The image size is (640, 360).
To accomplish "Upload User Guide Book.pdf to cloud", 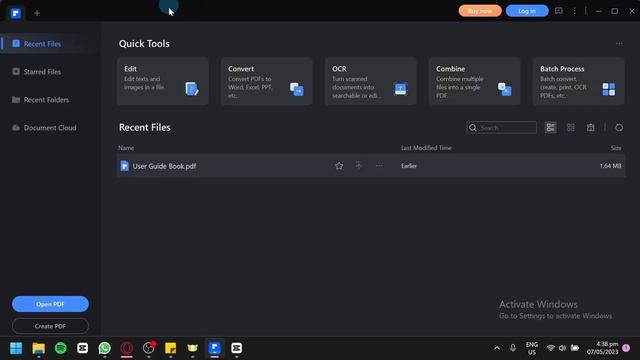I will point(359,166).
